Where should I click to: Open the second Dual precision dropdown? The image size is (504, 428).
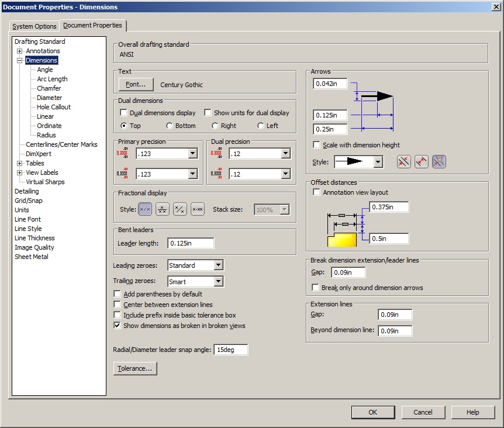[x=286, y=174]
